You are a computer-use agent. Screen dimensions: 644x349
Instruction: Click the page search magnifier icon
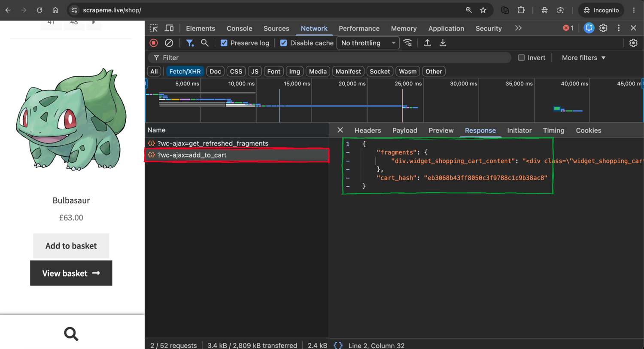(x=71, y=334)
